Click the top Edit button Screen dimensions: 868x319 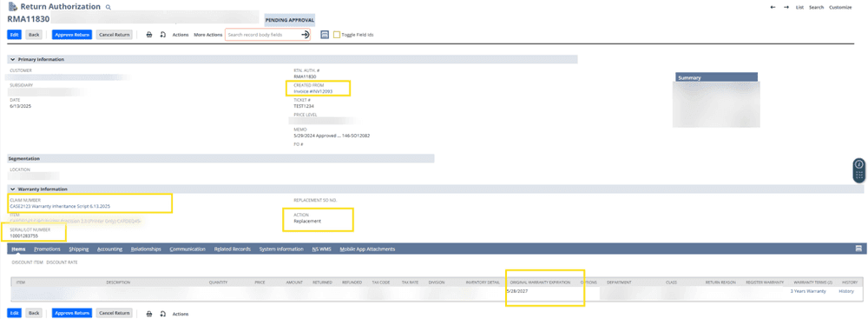pyautogui.click(x=15, y=35)
